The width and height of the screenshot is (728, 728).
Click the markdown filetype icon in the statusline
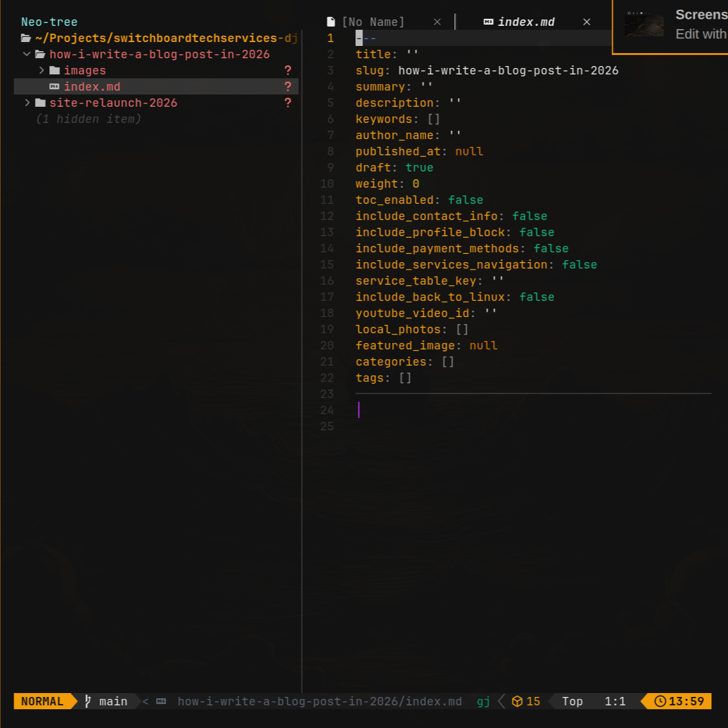coord(161,701)
